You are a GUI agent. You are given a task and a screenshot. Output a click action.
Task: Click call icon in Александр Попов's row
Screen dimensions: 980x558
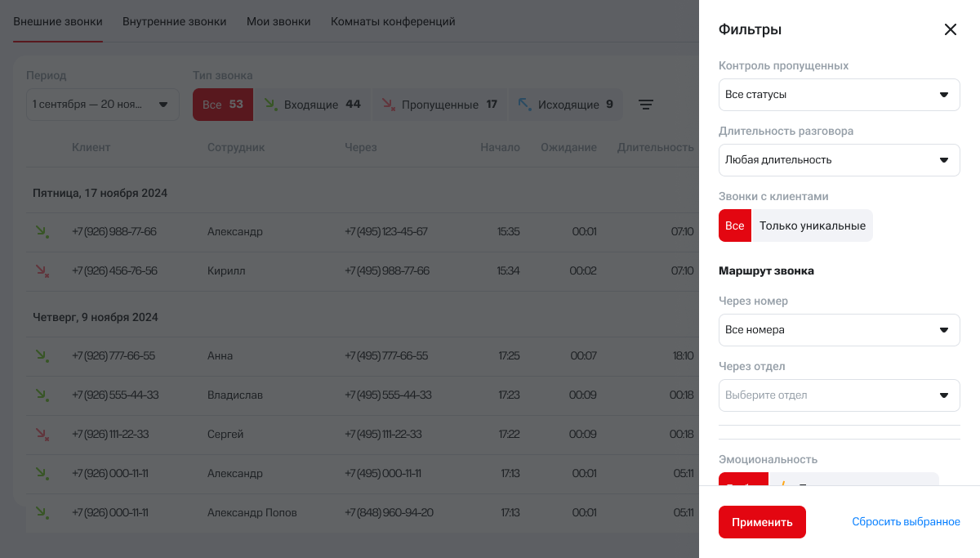42,513
